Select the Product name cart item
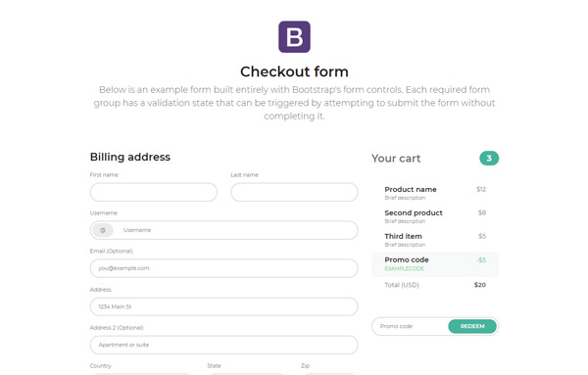The width and height of the screenshot is (588, 375). 435,193
